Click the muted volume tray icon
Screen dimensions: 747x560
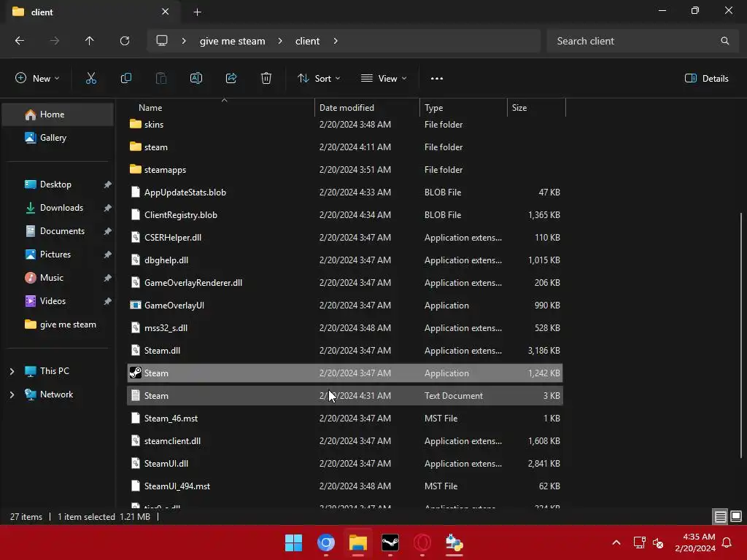(658, 542)
